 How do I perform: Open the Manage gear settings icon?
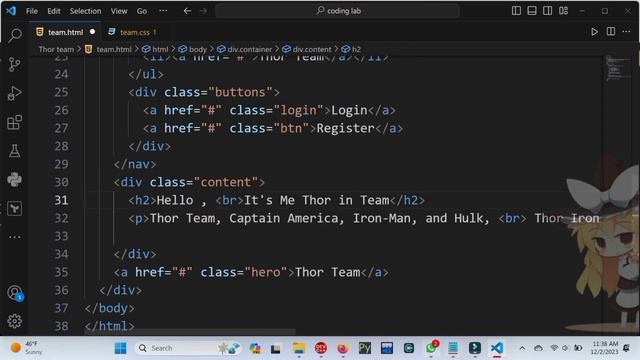point(15,321)
